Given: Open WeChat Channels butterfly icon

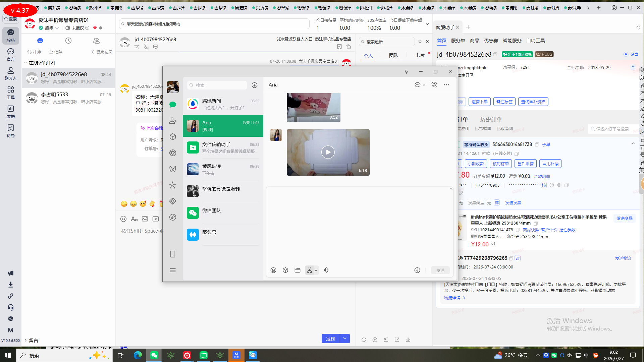Looking at the screenshot, I should pos(173,169).
